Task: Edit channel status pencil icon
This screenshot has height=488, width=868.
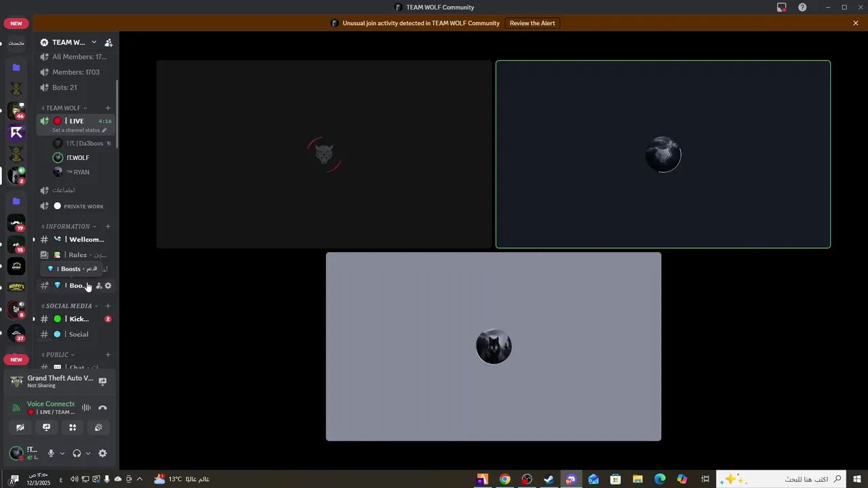Action: click(104, 130)
